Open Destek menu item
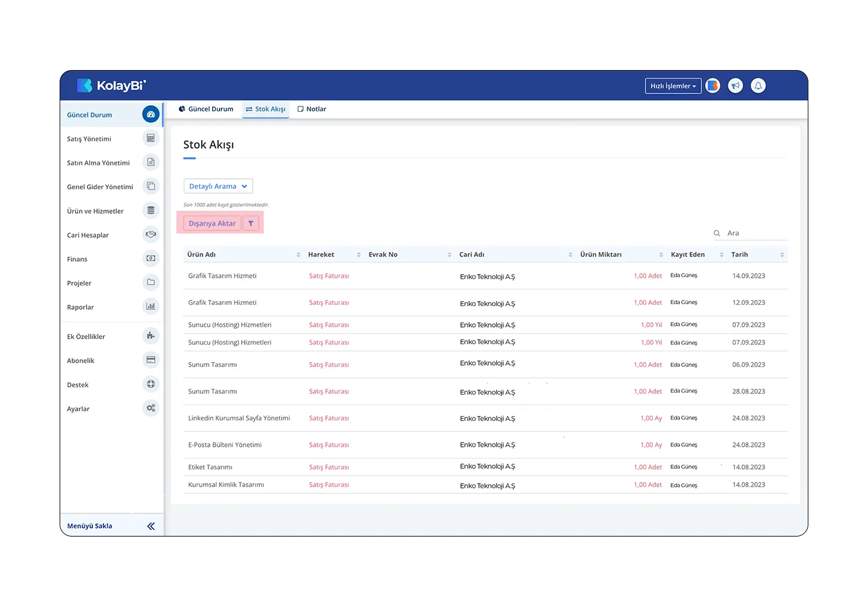The width and height of the screenshot is (868, 590). point(78,385)
